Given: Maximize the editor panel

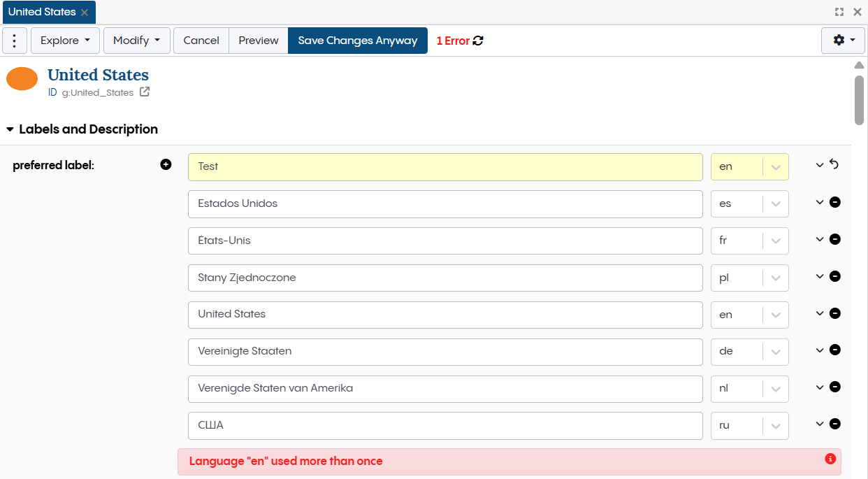Looking at the screenshot, I should [839, 12].
